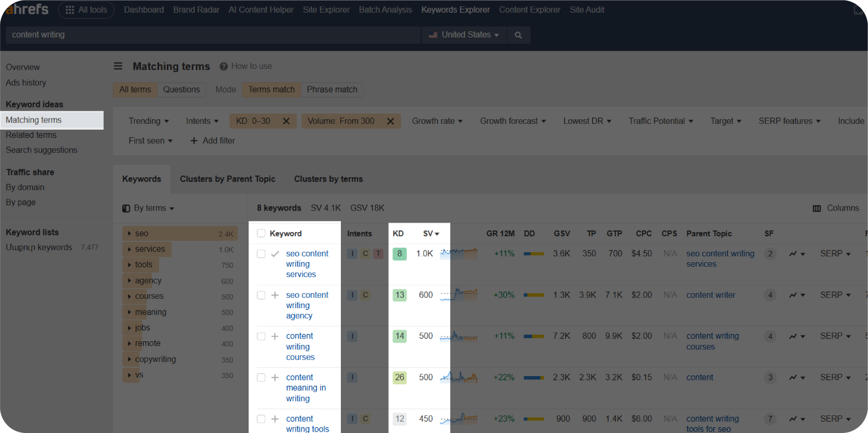Open SERP dropdown for seo content writing services
Viewport: 868px width, 433px height.
(835, 254)
